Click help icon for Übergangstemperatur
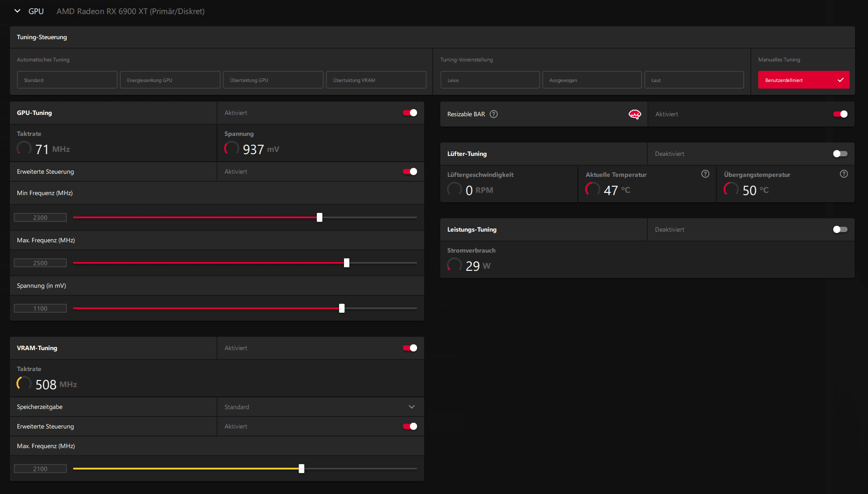868x494 pixels. (843, 174)
